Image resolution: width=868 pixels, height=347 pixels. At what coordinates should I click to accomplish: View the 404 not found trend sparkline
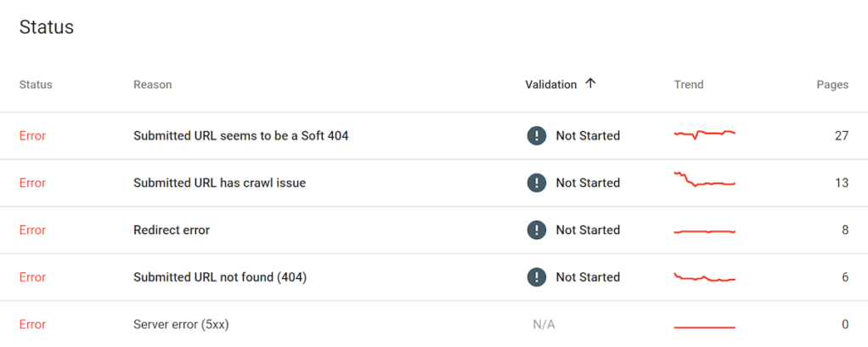704,277
